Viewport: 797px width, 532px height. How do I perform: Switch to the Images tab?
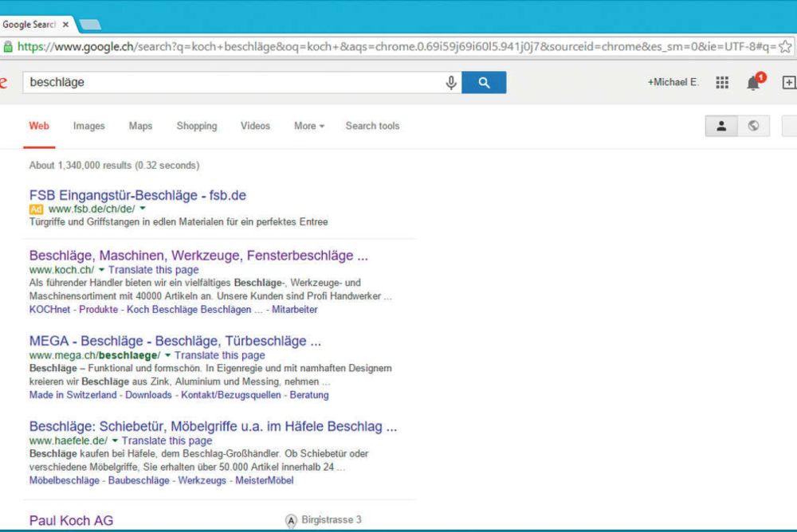(x=89, y=126)
